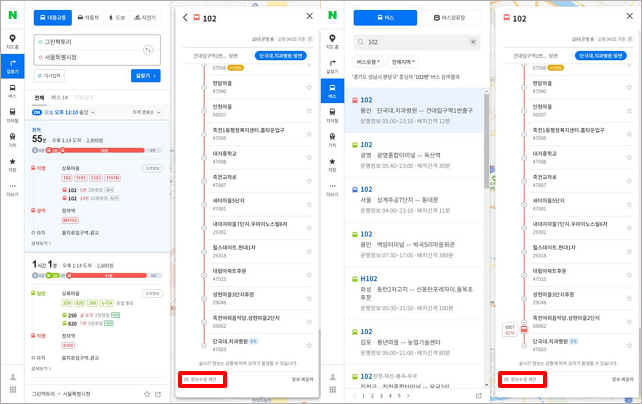642x404 pixels.
Task: Open 더보기 in the directions view sidebar
Action: pyautogui.click(x=12, y=189)
